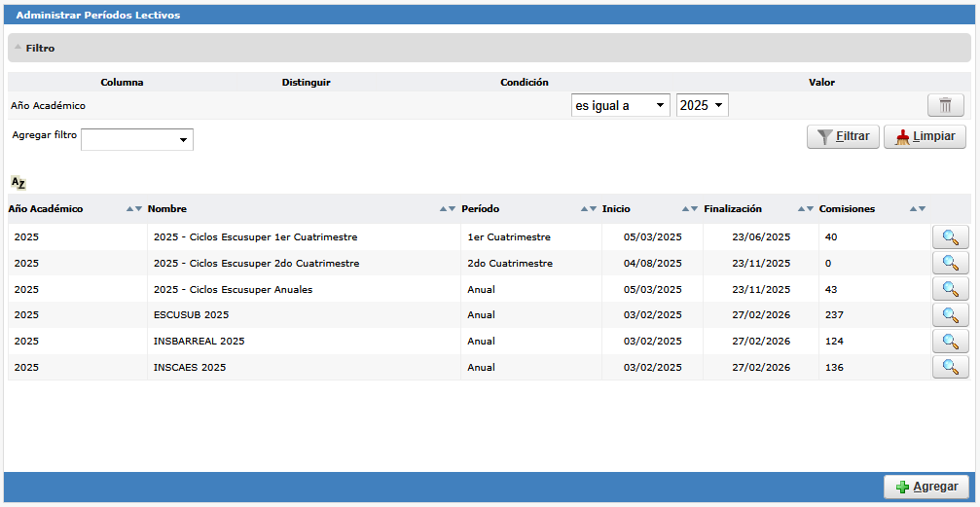The height and width of the screenshot is (507, 980).
Task: Open the Agregar filtro dropdown
Action: [x=137, y=139]
